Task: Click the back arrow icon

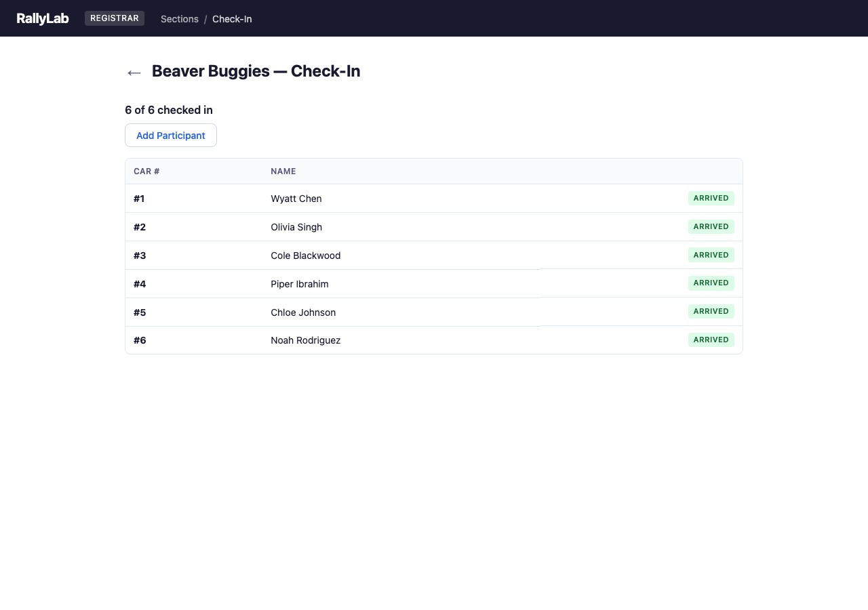Action: [134, 73]
